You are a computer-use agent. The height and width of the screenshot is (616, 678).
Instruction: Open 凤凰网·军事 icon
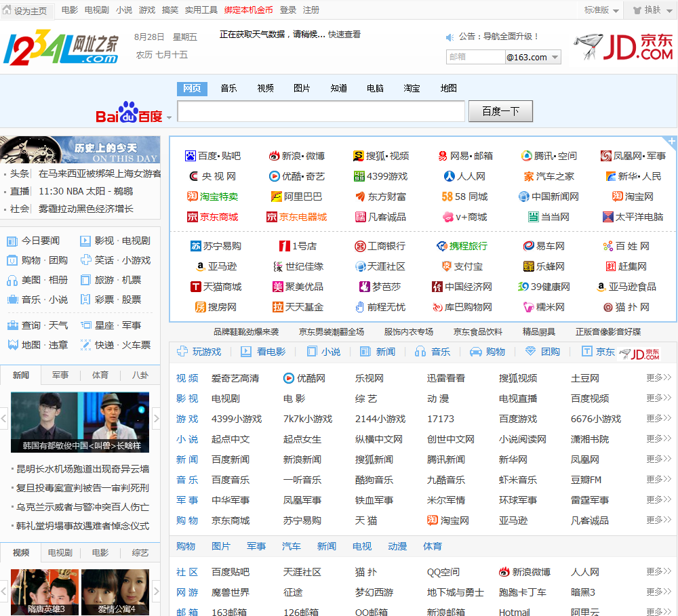605,156
